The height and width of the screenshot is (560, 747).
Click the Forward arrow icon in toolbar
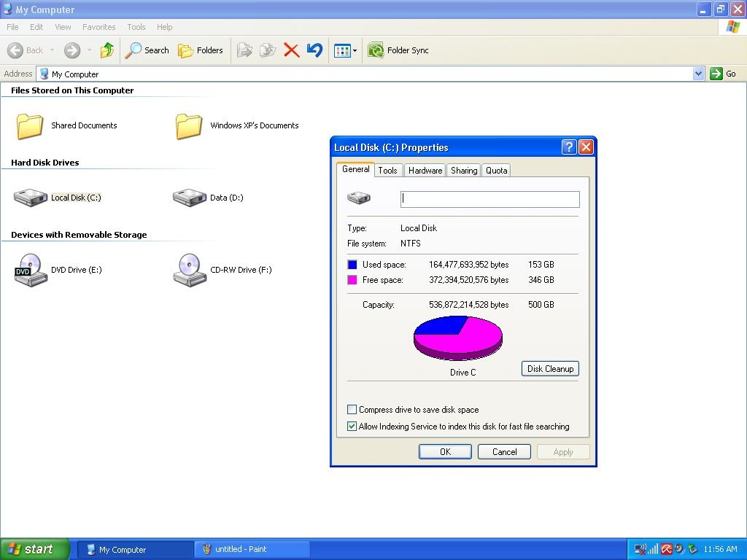tap(72, 50)
